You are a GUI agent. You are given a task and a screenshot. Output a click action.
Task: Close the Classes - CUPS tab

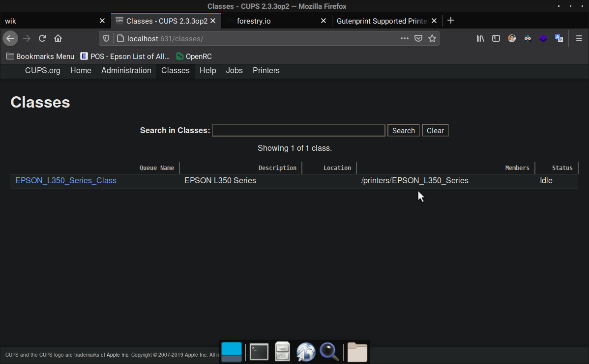click(x=213, y=21)
